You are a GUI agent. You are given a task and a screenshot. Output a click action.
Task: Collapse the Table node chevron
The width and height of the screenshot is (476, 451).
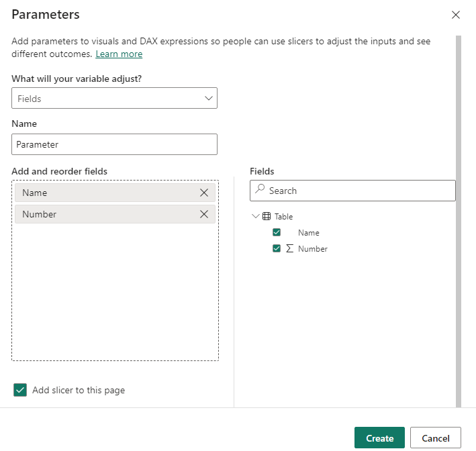[256, 216]
